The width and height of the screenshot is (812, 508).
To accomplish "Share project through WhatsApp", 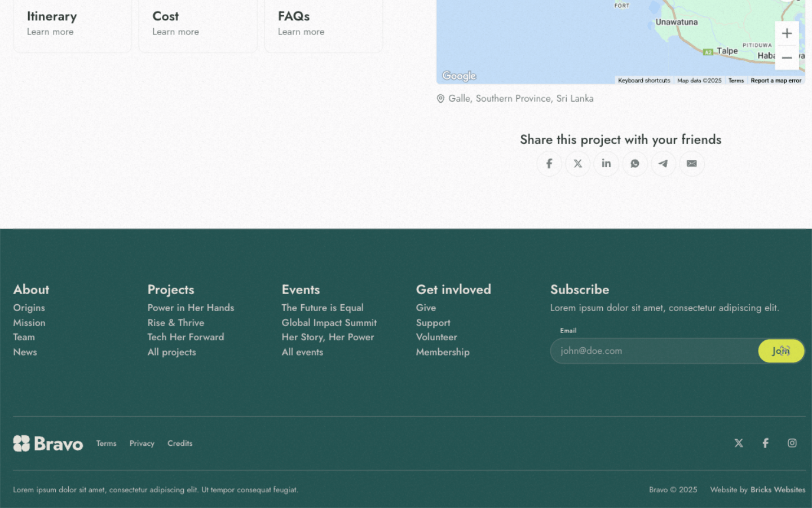I will pos(635,164).
